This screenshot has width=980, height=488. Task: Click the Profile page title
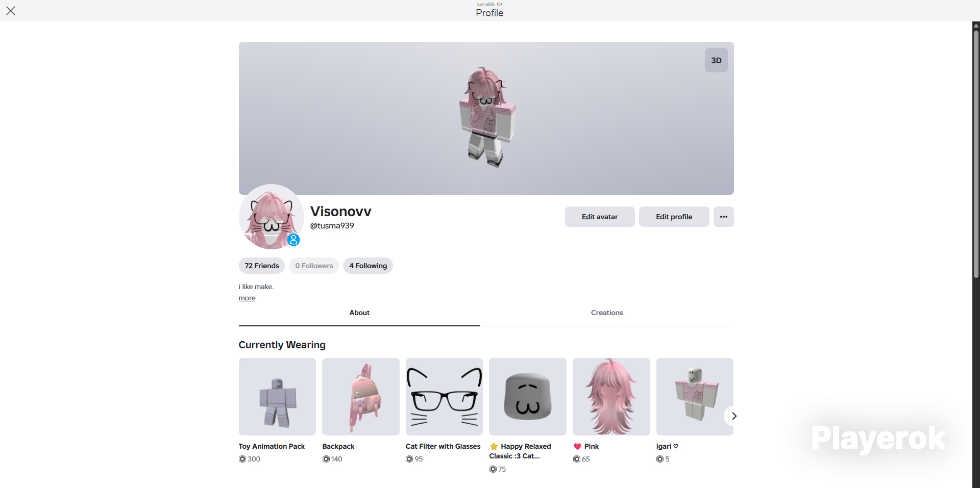[x=489, y=13]
